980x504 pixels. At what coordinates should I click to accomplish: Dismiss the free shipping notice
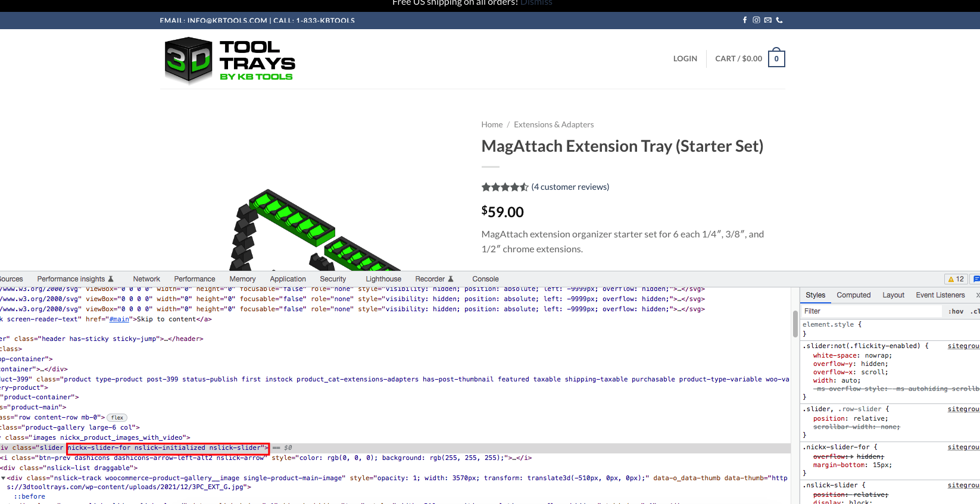point(536,3)
